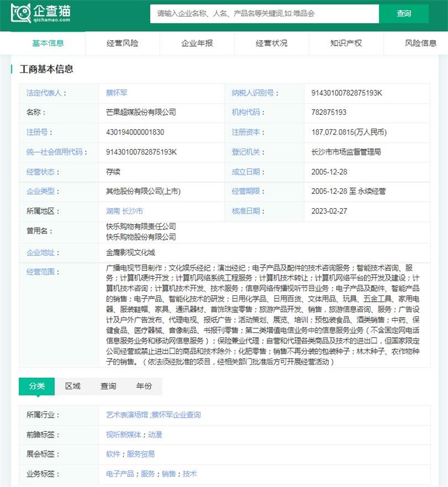448x487 pixels.
Task: Open the 经营风险 tab
Action: (x=123, y=43)
